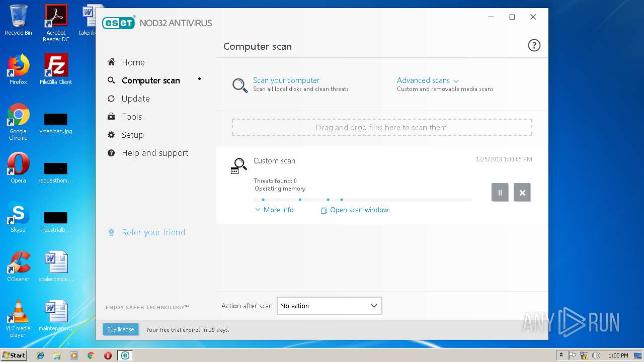Select the maintenance Word document on desktop

(x=56, y=316)
